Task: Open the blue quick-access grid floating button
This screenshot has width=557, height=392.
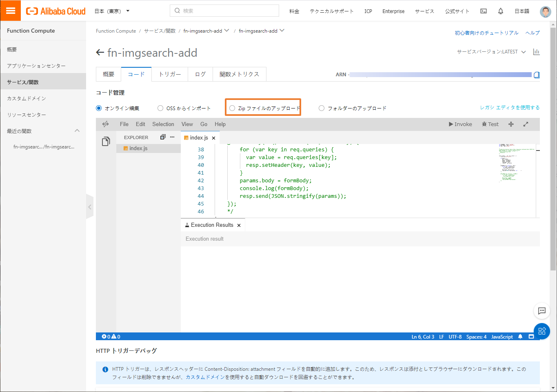Action: (x=542, y=331)
